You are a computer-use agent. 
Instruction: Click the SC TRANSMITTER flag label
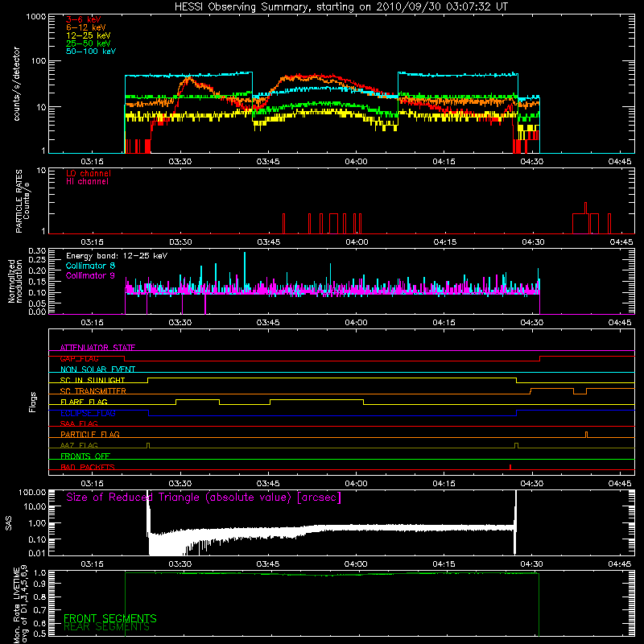click(x=93, y=391)
